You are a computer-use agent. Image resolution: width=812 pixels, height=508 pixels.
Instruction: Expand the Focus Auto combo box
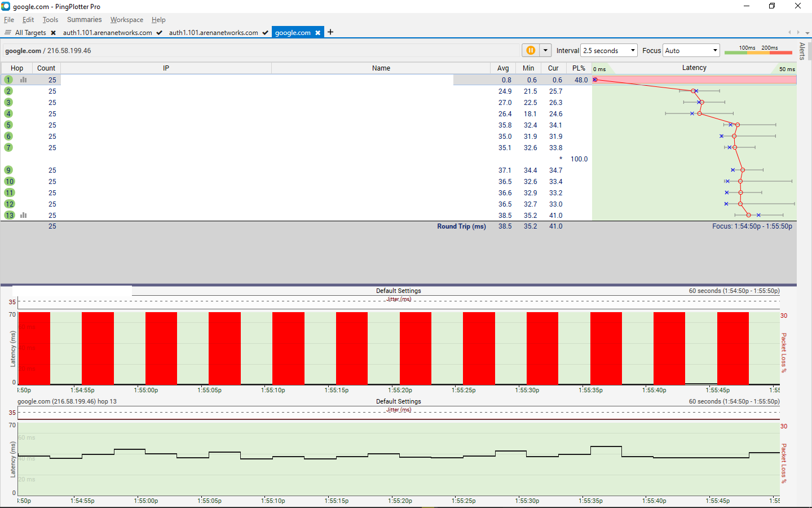pyautogui.click(x=691, y=50)
